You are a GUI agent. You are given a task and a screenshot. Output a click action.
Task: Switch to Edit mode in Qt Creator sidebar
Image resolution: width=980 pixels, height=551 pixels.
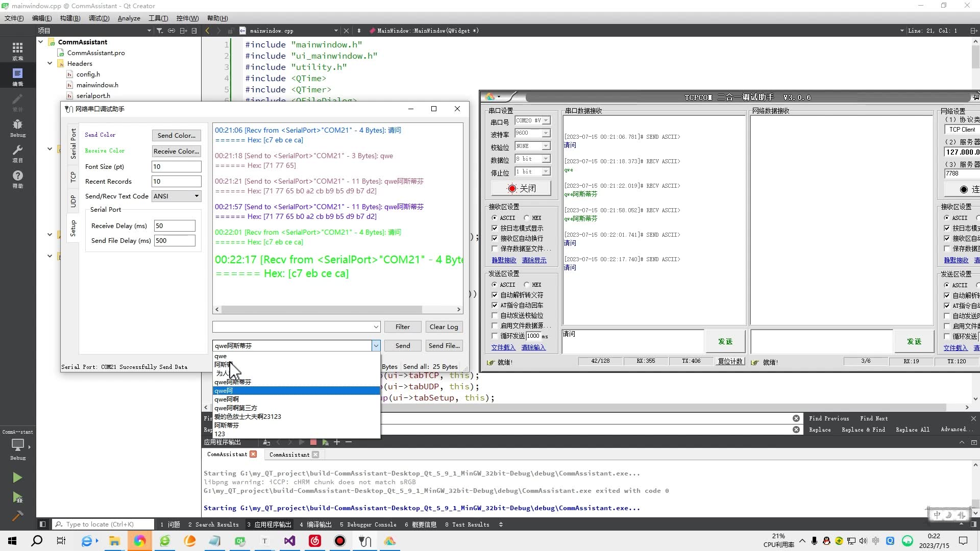(x=18, y=77)
